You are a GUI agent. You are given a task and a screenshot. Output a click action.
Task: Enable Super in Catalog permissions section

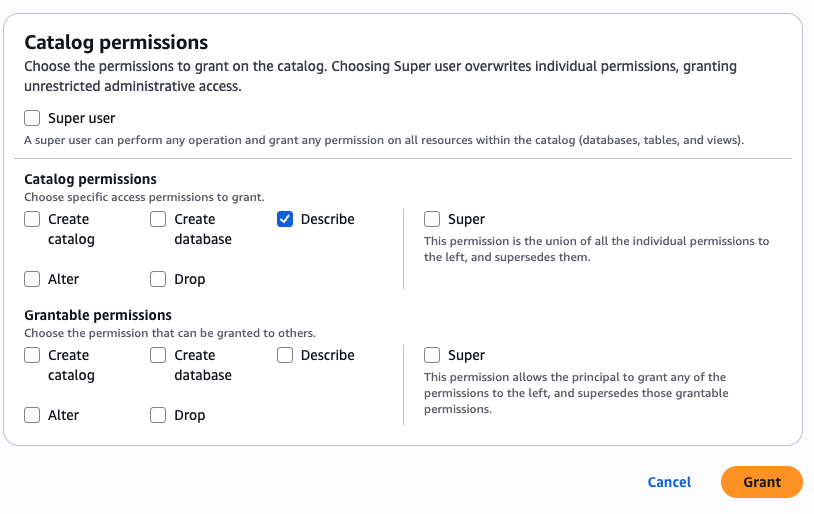pyautogui.click(x=433, y=219)
